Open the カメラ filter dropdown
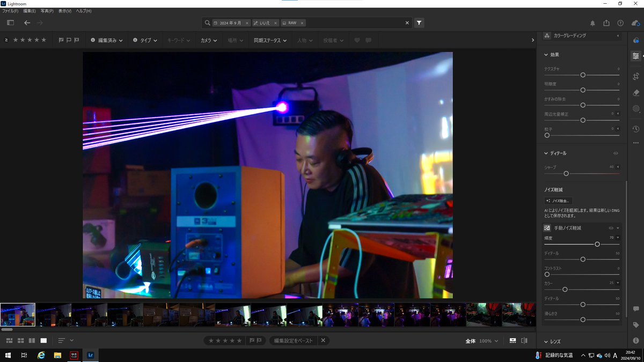 click(209, 40)
